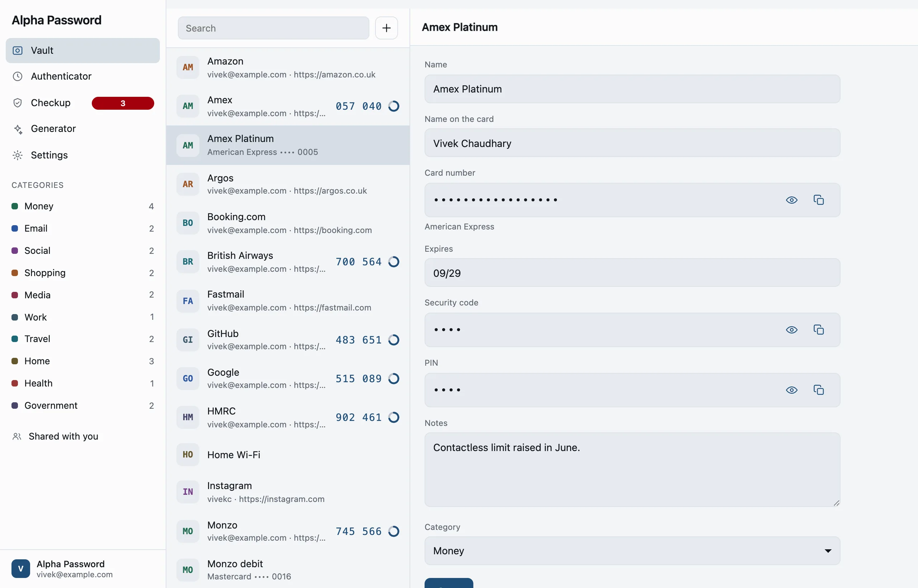Click the Checkup shield icon
The height and width of the screenshot is (588, 918).
(18, 103)
